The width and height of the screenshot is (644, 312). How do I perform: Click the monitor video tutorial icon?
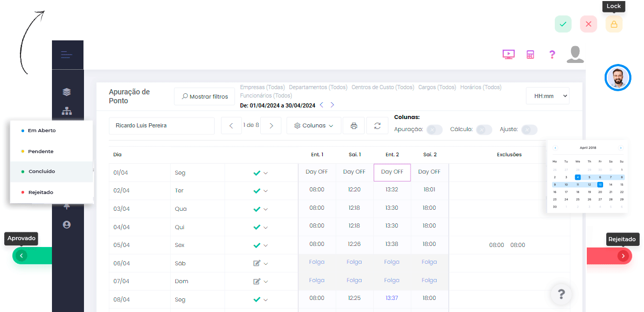tap(508, 55)
